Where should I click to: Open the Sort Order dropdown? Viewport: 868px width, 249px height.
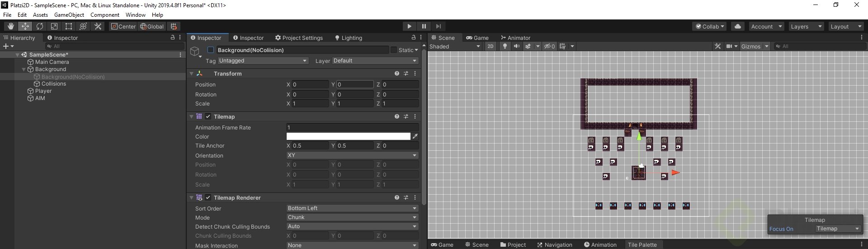point(352,208)
